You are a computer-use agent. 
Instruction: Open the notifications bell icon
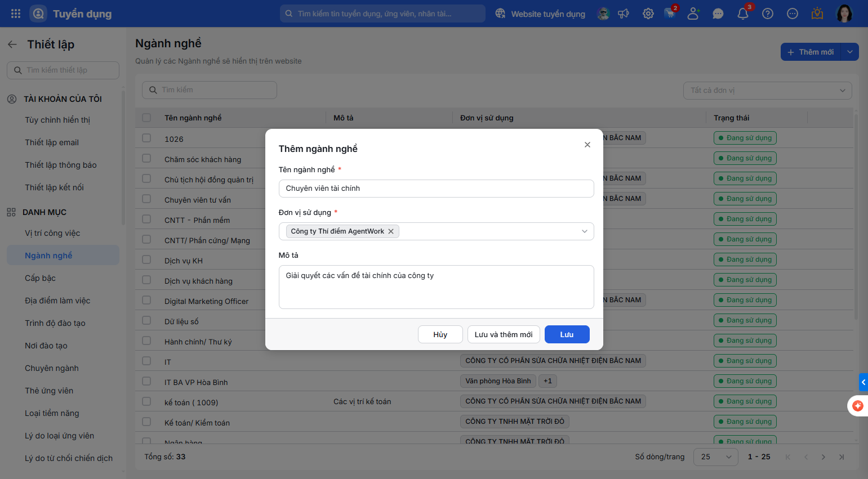click(743, 14)
